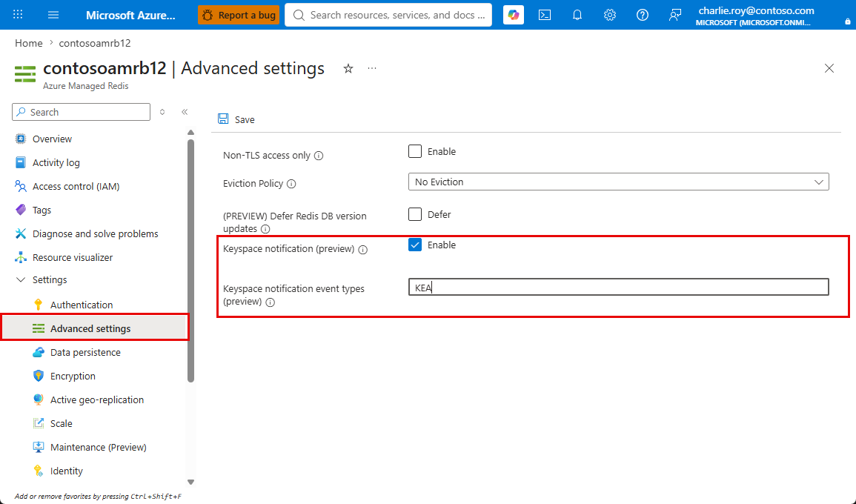
Task: Collapse the sidebar with double chevron
Action: click(x=185, y=112)
